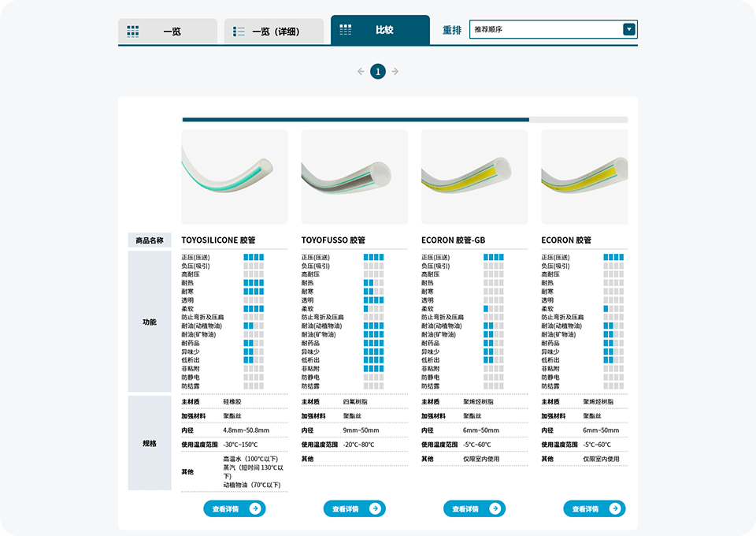756x536 pixels.
Task: Click arrow icon in TOYOFUSSO 查看详情 button
Action: click(x=375, y=508)
